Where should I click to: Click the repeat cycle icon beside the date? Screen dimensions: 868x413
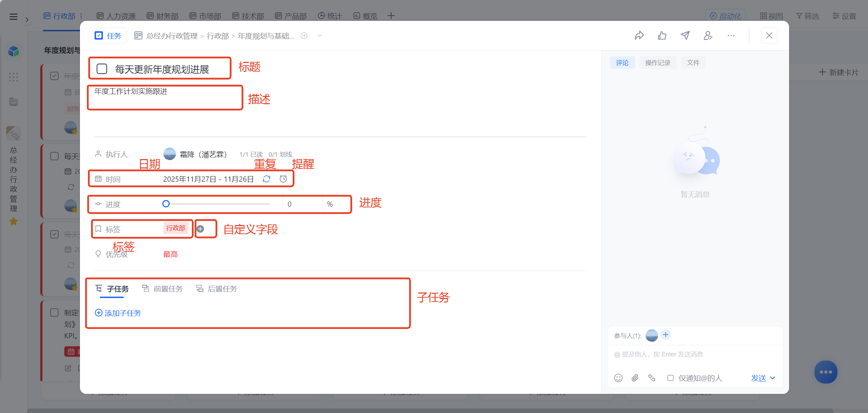coord(267,179)
